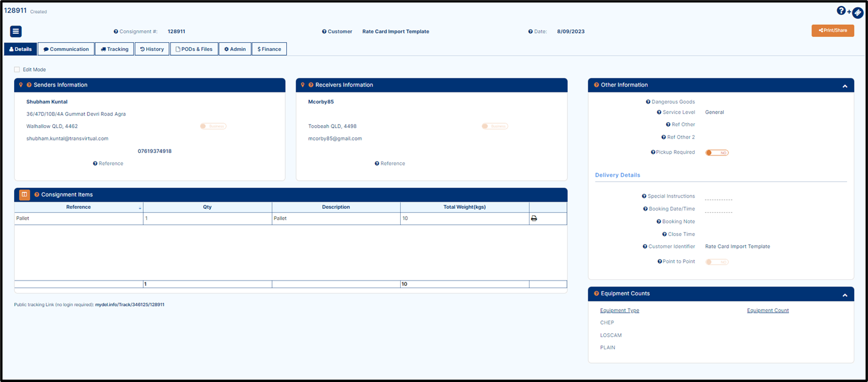Image resolution: width=868 pixels, height=382 pixels.
Task: Click help icon beside Dangerous Goods
Action: click(648, 102)
